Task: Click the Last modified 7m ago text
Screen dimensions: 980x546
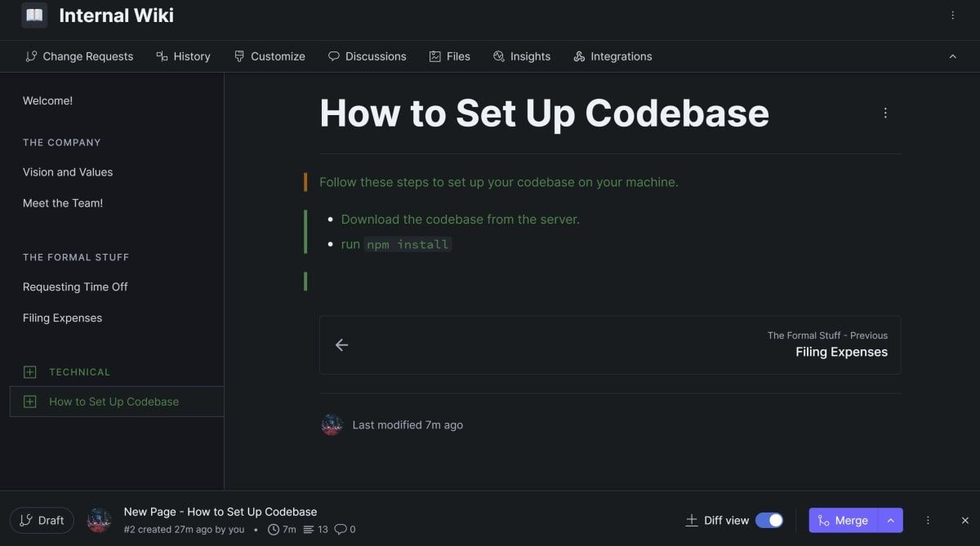Action: click(408, 425)
